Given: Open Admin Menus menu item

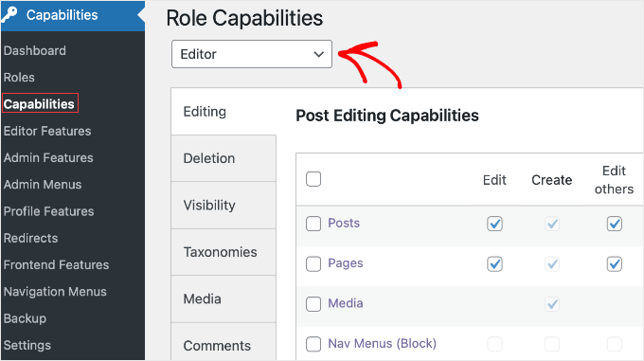Looking at the screenshot, I should (x=43, y=185).
